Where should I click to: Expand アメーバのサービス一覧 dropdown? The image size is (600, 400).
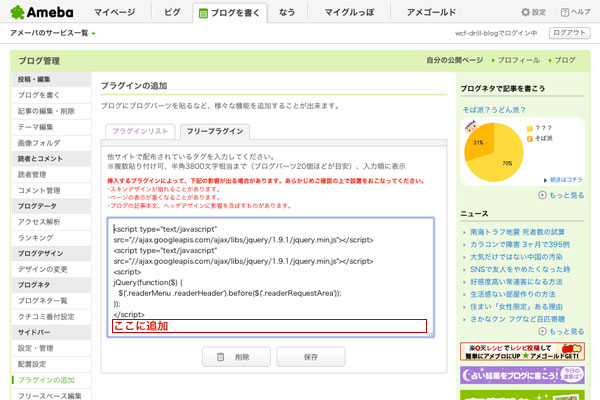click(x=53, y=33)
